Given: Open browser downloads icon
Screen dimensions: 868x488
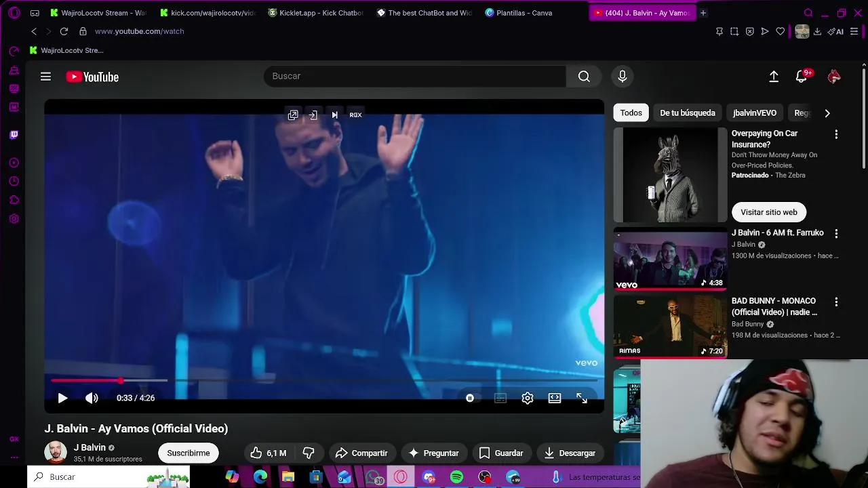Looking at the screenshot, I should pyautogui.click(x=817, y=31).
